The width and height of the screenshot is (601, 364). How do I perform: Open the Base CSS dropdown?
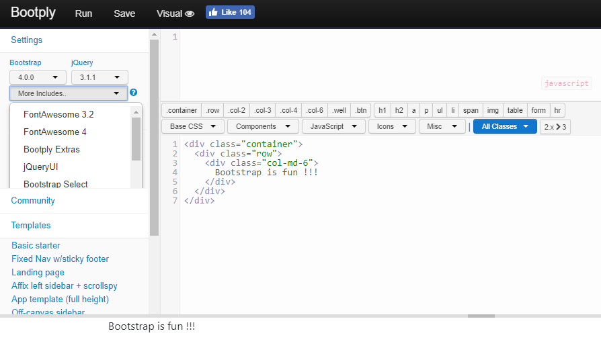point(193,126)
